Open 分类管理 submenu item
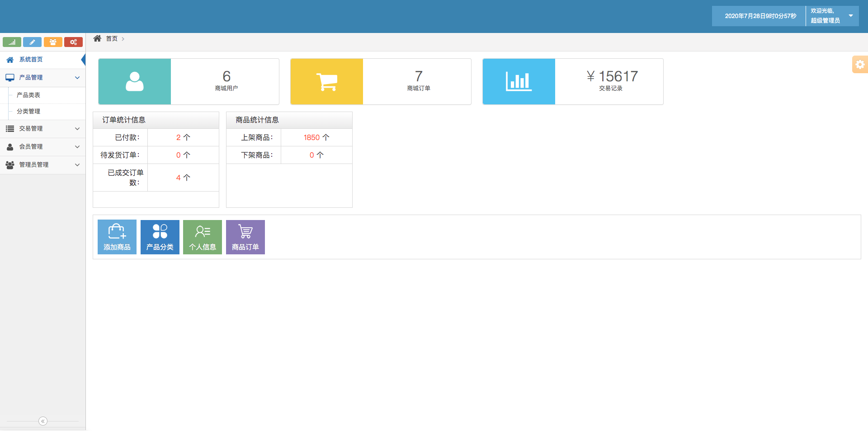Image resolution: width=868 pixels, height=431 pixels. [x=43, y=111]
